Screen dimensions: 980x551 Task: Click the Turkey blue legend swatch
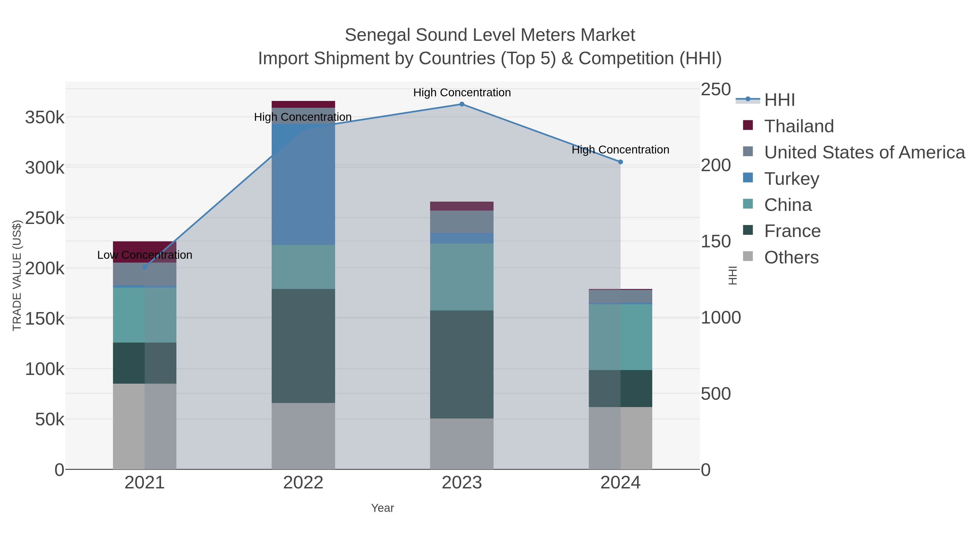click(x=748, y=178)
